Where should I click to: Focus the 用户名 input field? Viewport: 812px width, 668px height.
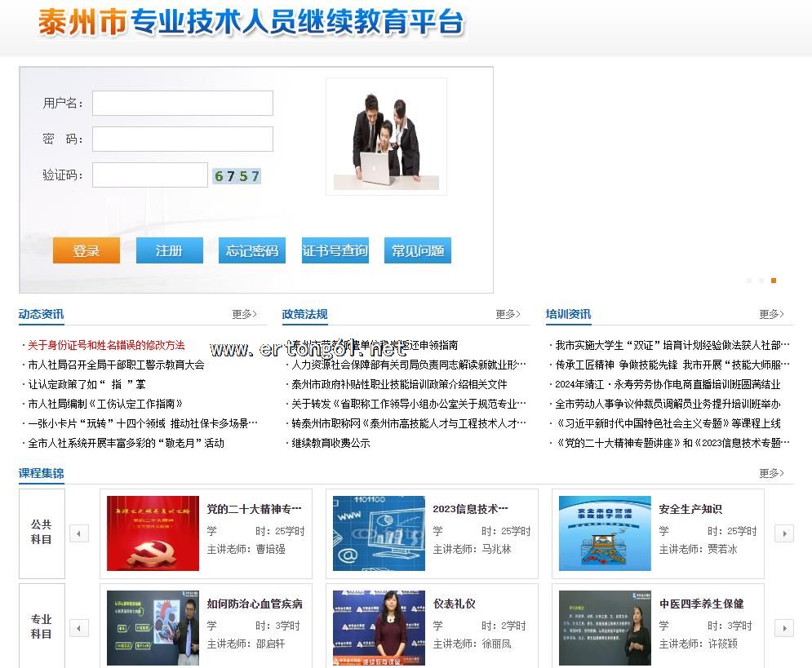pyautogui.click(x=183, y=104)
